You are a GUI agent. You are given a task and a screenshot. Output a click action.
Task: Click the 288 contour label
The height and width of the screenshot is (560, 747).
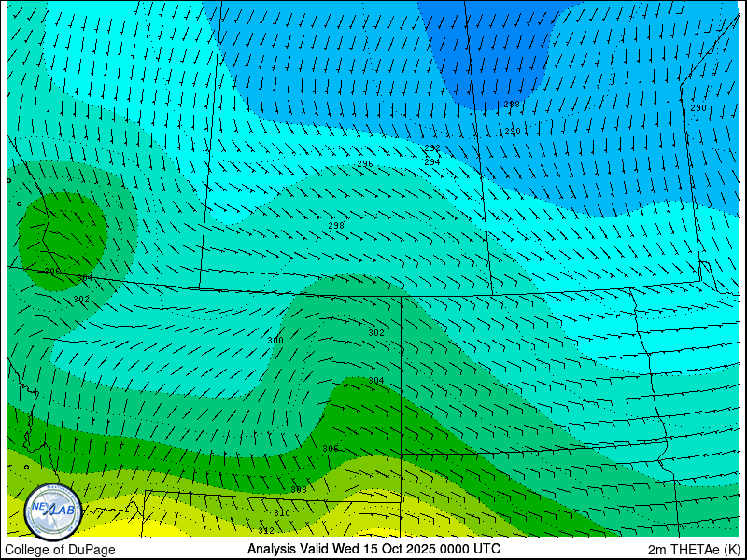512,105
